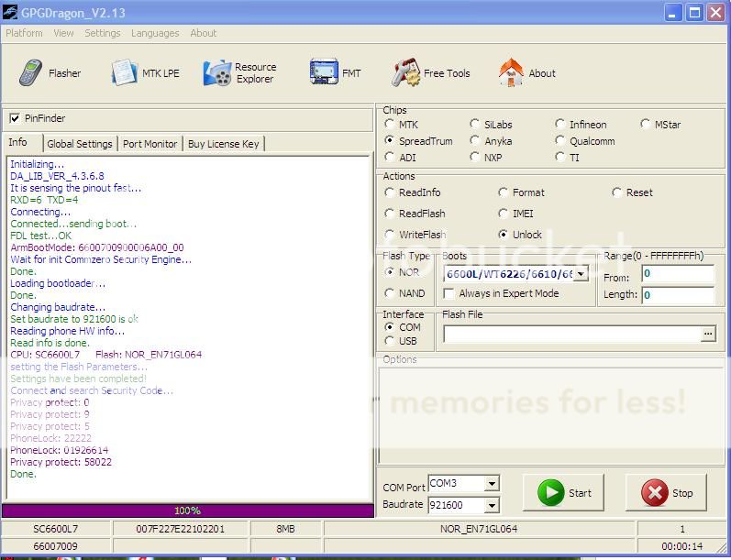Click the red Stop cross icon
731x560 pixels.
(655, 492)
